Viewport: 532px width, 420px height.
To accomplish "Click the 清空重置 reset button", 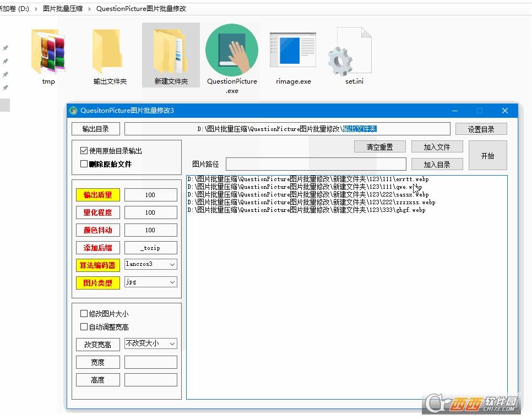I will tap(379, 146).
